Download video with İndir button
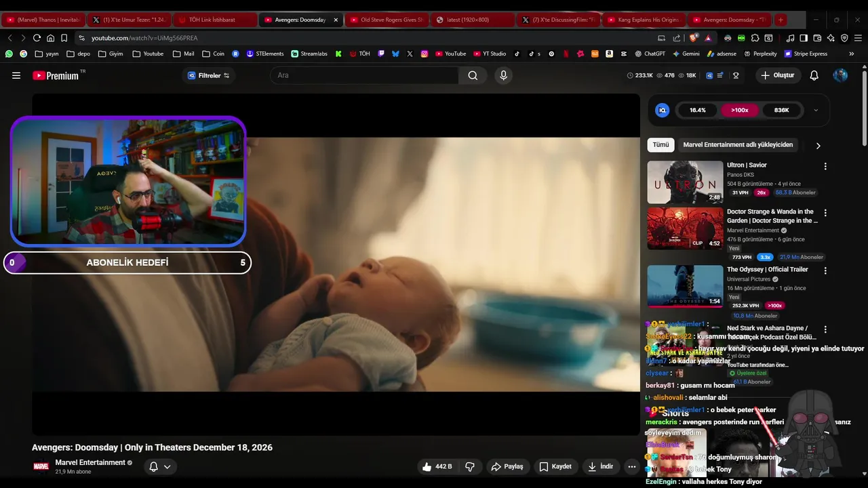This screenshot has height=488, width=868. coord(600,466)
